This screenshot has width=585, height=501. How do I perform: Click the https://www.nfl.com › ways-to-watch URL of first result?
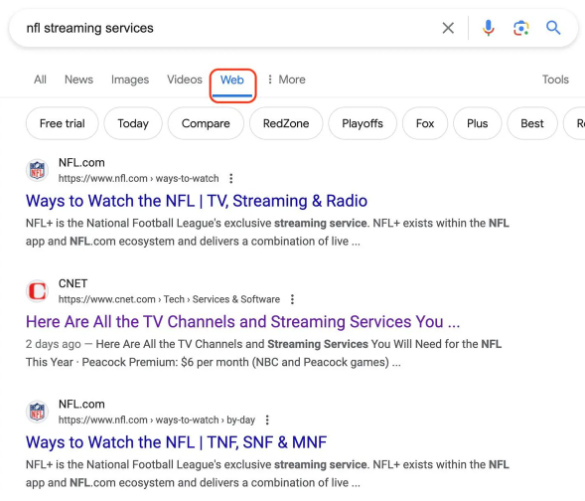point(138,179)
